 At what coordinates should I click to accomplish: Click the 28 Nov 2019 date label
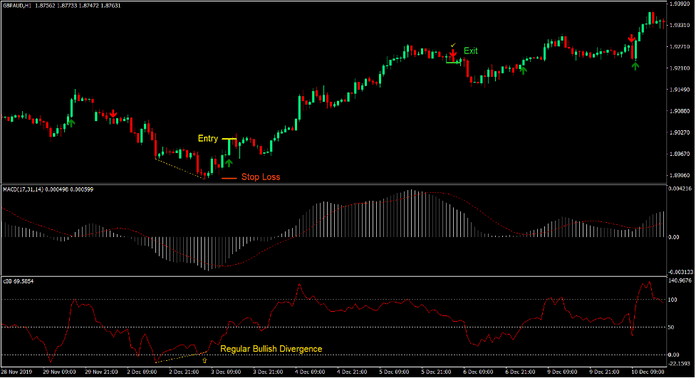pyautogui.click(x=17, y=372)
